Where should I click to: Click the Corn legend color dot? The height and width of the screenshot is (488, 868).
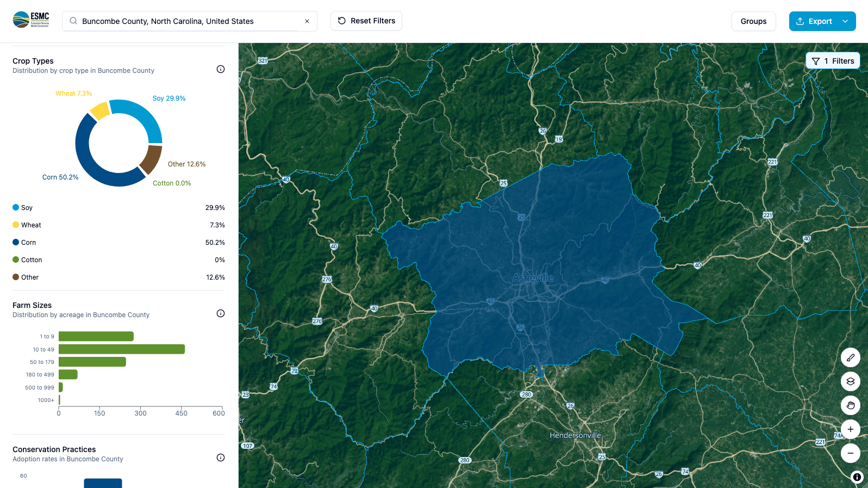[16, 242]
